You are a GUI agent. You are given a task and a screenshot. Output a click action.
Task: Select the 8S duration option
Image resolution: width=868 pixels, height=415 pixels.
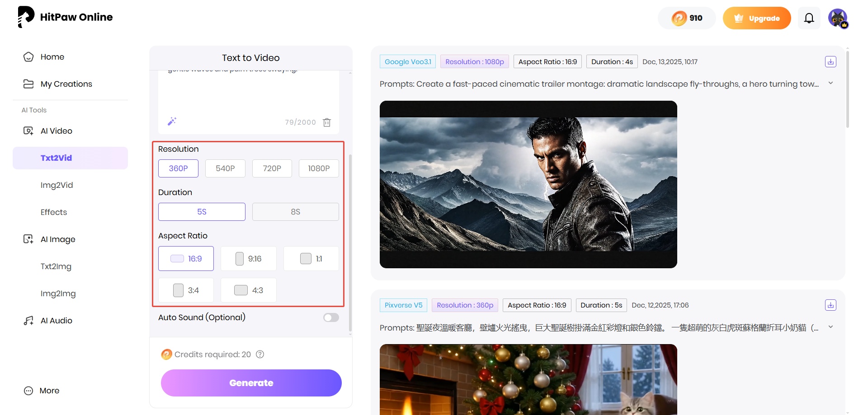(x=295, y=212)
